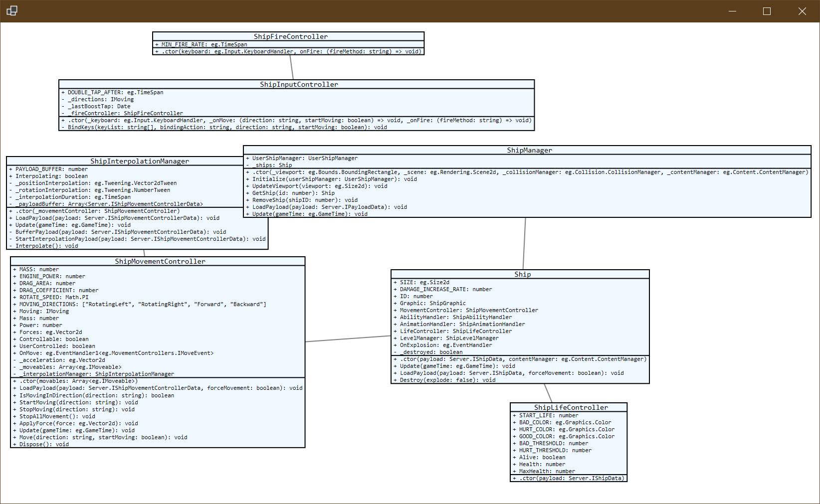Click _rotationInterpolation NumberTween field
The width and height of the screenshot is (820, 504).
tap(89, 190)
